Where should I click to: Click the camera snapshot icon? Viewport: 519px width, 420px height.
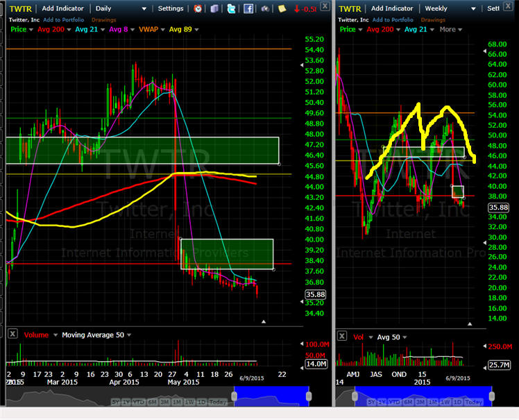[265, 8]
